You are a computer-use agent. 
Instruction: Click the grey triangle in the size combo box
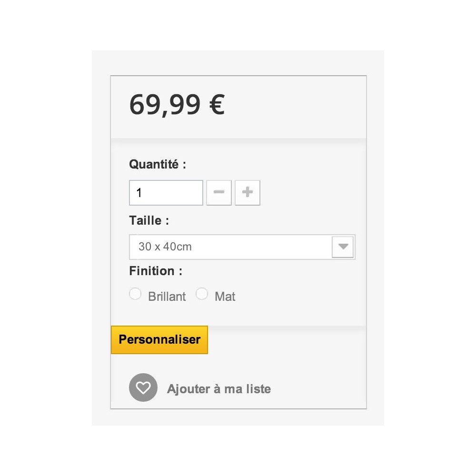point(343,247)
